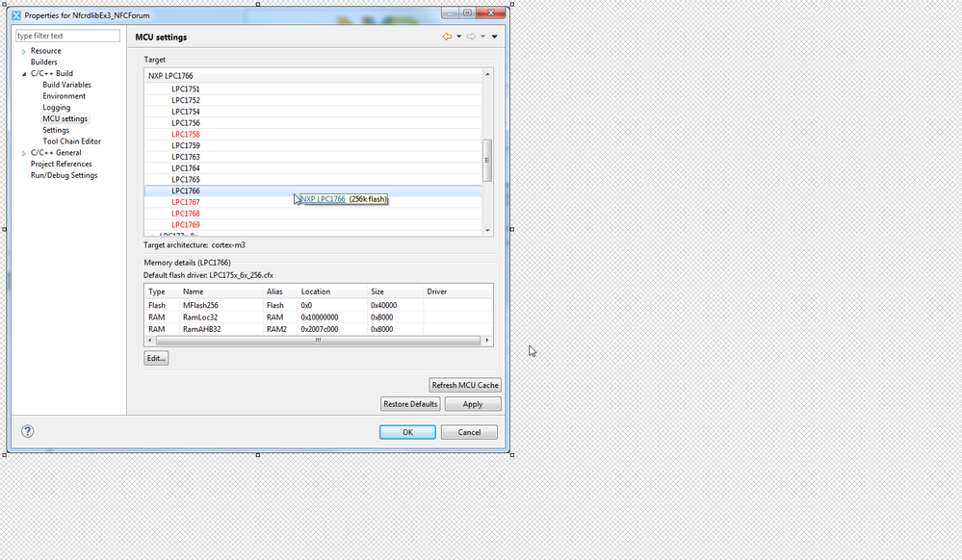Select LPC1752 in the target list

coord(313,100)
